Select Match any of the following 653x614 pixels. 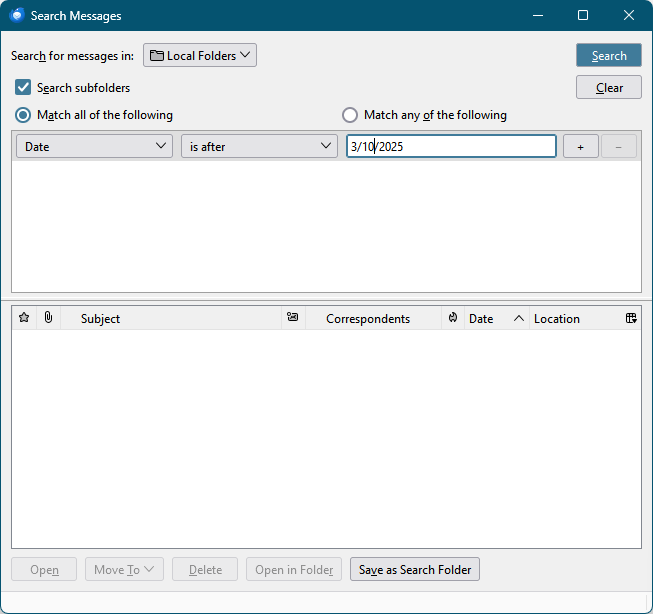[350, 115]
